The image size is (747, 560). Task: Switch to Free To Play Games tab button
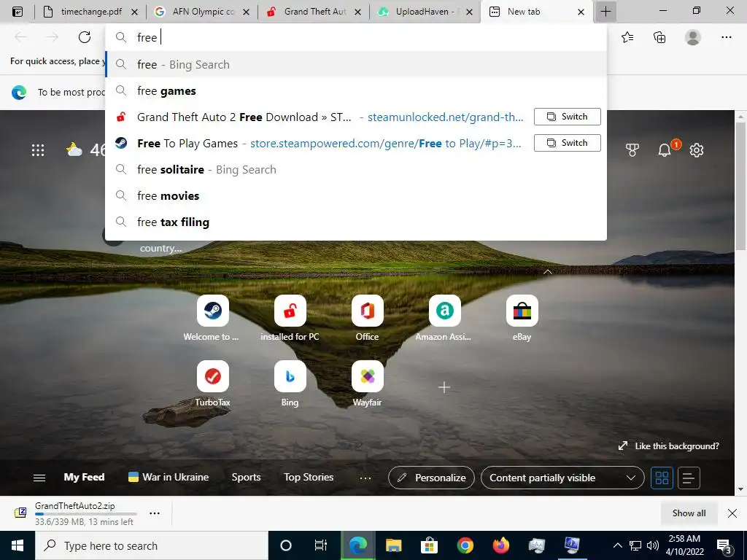coord(567,143)
